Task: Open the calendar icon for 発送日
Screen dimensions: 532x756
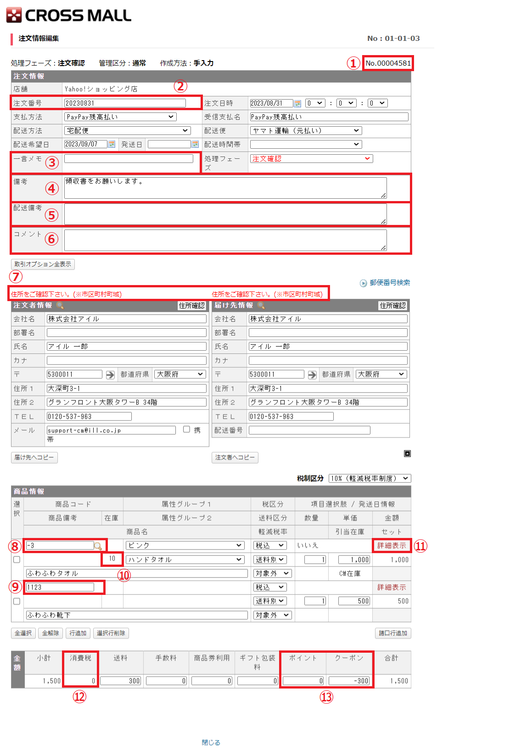Action: coord(195,144)
